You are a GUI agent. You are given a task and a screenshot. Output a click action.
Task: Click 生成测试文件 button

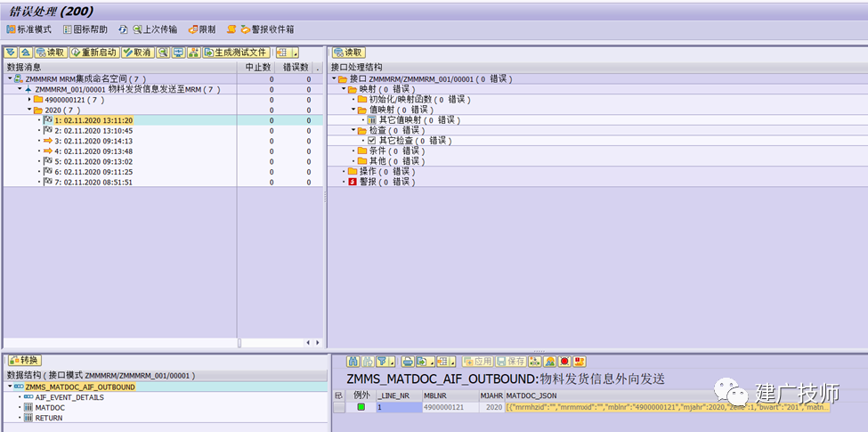236,53
